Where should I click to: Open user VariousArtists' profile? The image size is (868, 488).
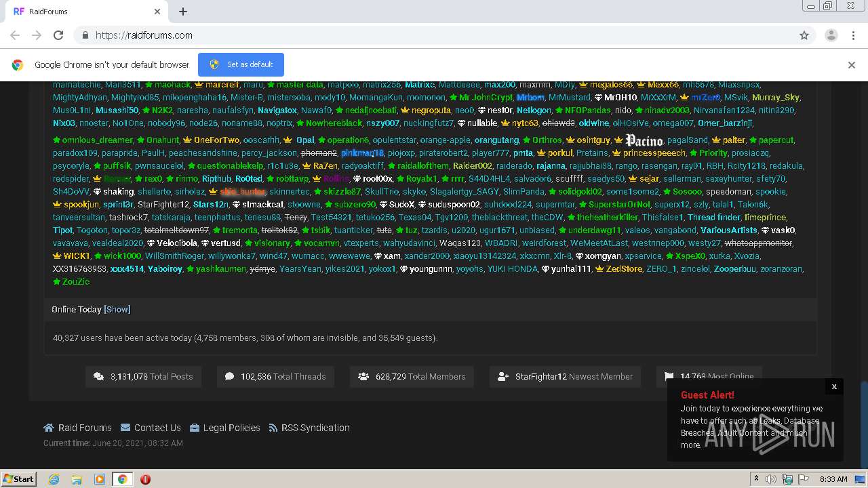click(x=729, y=230)
